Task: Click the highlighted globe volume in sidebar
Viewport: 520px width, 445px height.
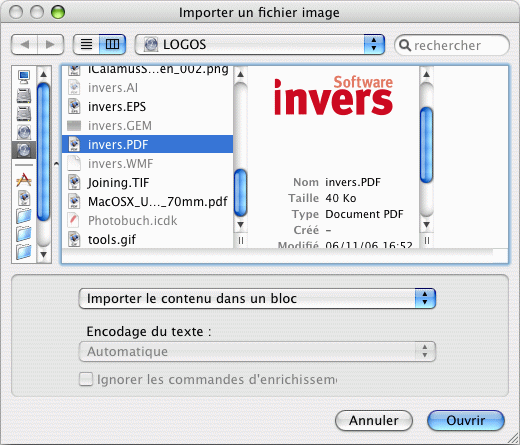Action: 24,150
